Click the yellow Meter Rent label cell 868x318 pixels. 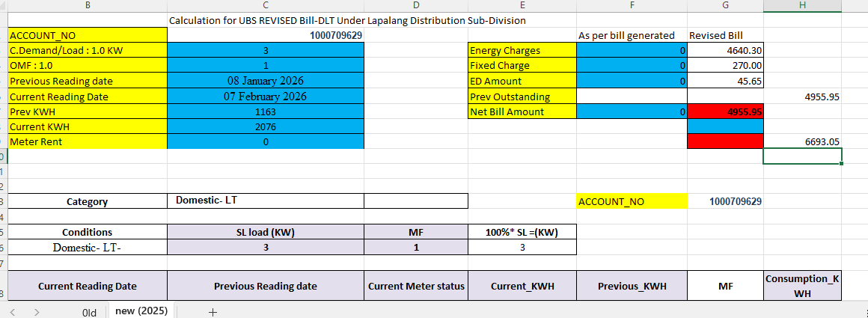(x=88, y=142)
